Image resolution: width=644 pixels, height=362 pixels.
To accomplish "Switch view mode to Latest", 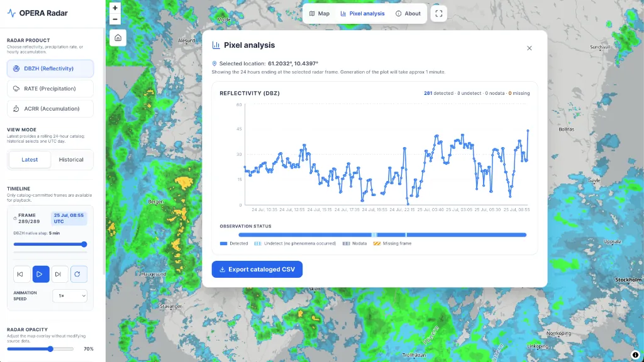I will (x=30, y=160).
